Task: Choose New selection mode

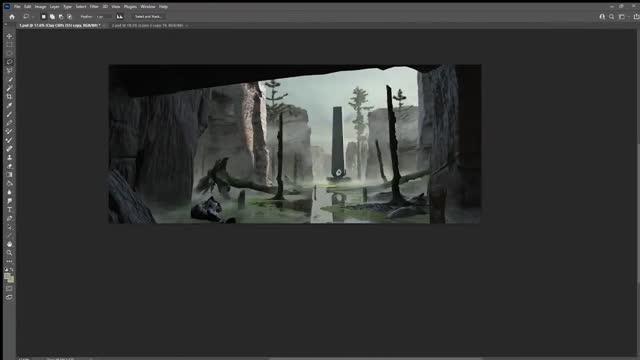Action: click(43, 17)
